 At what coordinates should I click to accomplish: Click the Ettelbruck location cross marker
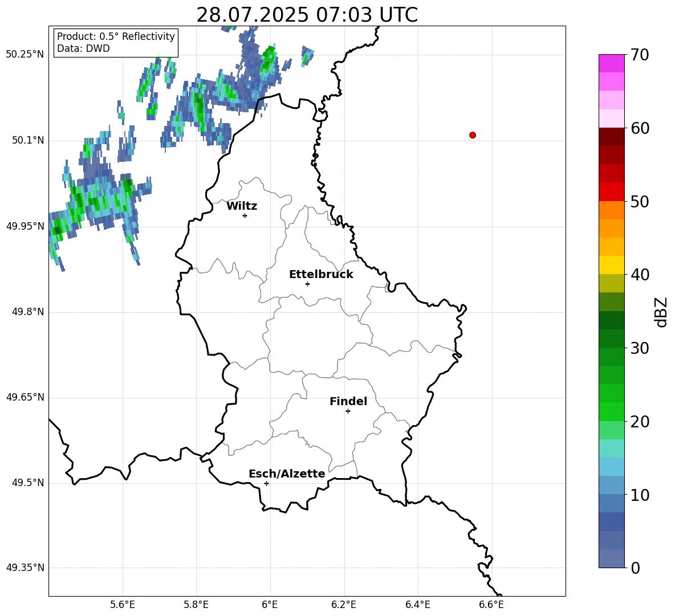pyautogui.click(x=307, y=284)
